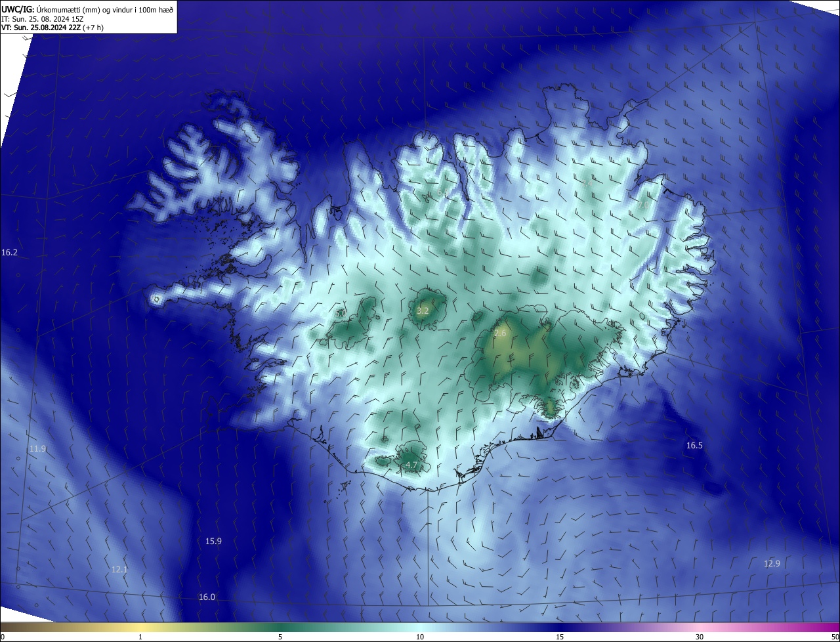Click the 2.6 value on the large glacier

click(500, 334)
